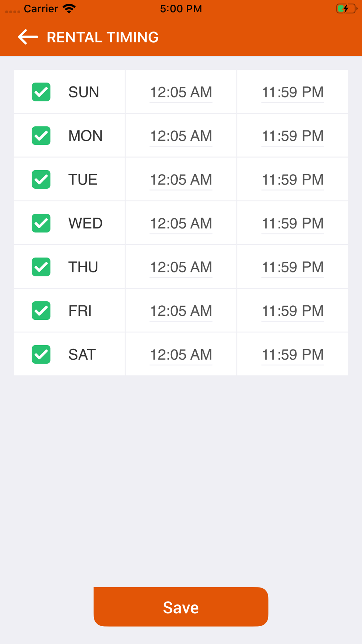Go back using the arrow icon
The height and width of the screenshot is (644, 362).
(28, 37)
